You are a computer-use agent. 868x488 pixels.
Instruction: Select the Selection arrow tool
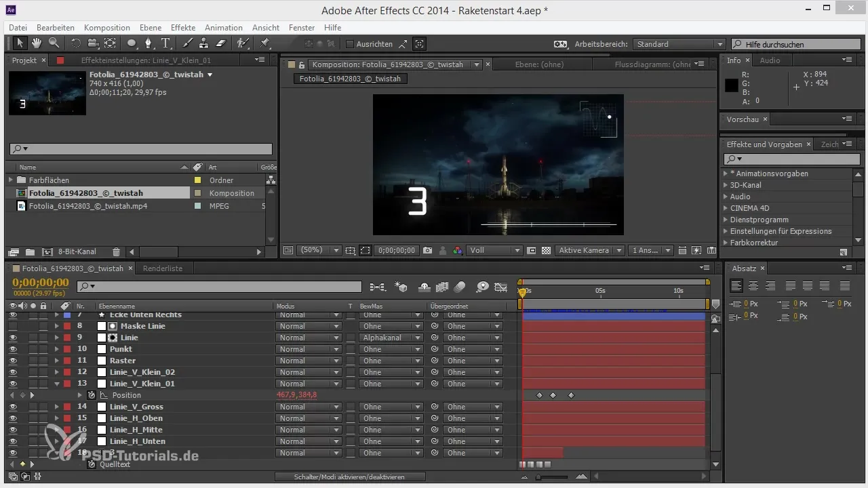tap(20, 43)
